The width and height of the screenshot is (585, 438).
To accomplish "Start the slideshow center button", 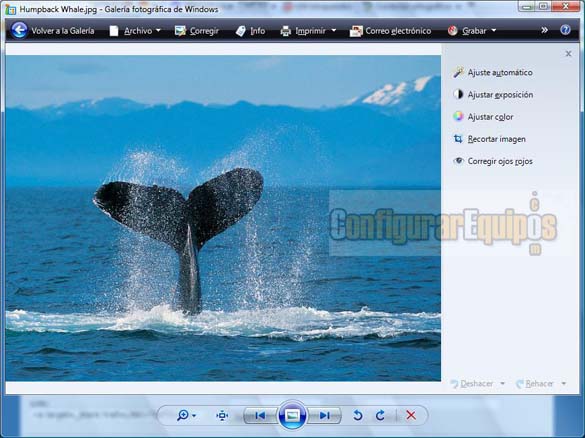I will (292, 415).
